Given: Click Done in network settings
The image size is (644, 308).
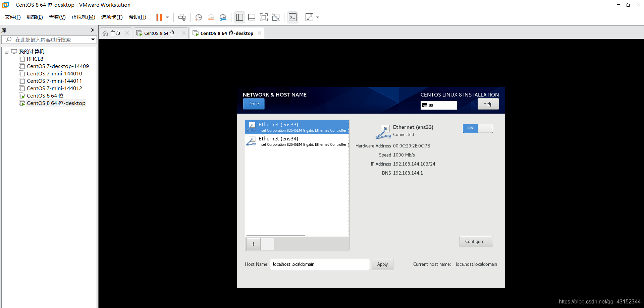Looking at the screenshot, I should click(254, 104).
